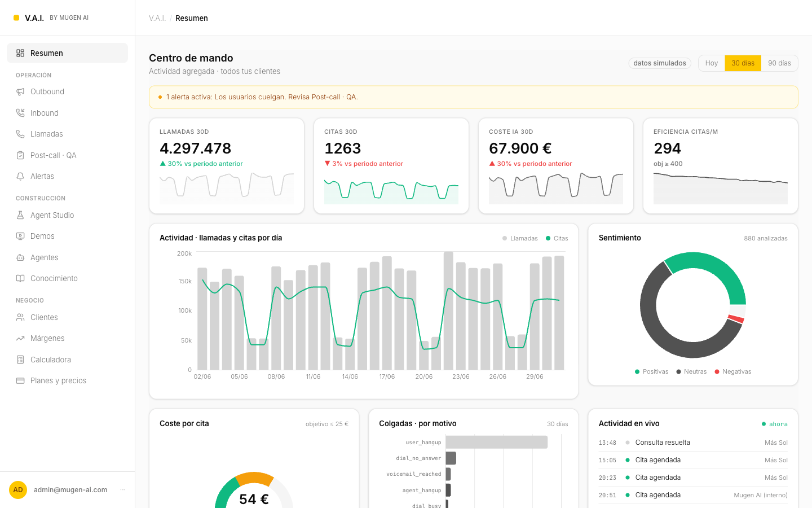Image resolution: width=812 pixels, height=508 pixels.
Task: Click the AD user avatar
Action: pos(18,490)
